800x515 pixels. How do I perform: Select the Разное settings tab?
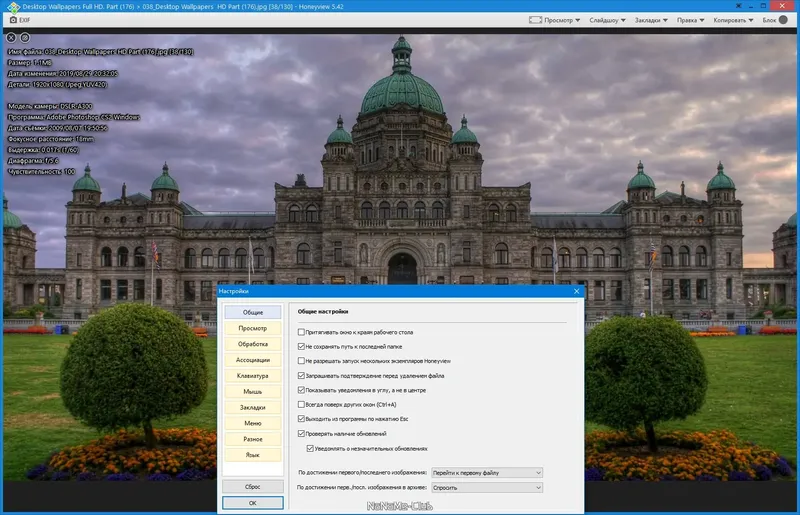(x=253, y=439)
